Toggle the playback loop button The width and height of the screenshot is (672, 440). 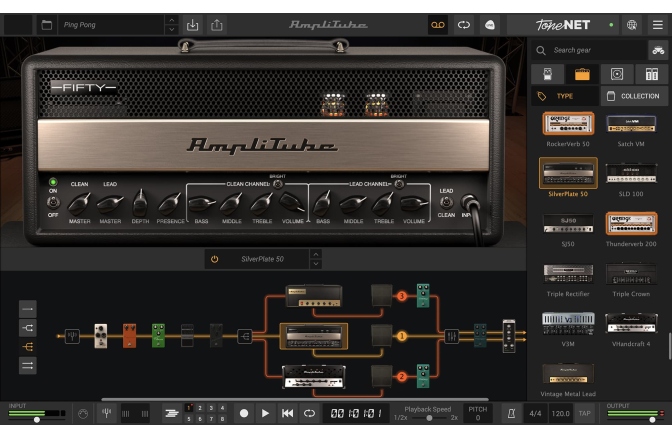click(x=309, y=413)
